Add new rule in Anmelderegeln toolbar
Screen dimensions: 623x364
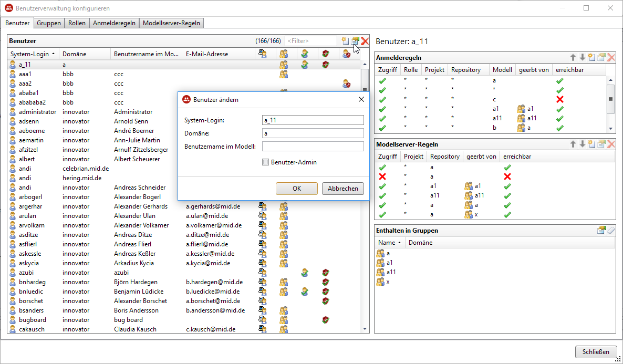pos(592,58)
